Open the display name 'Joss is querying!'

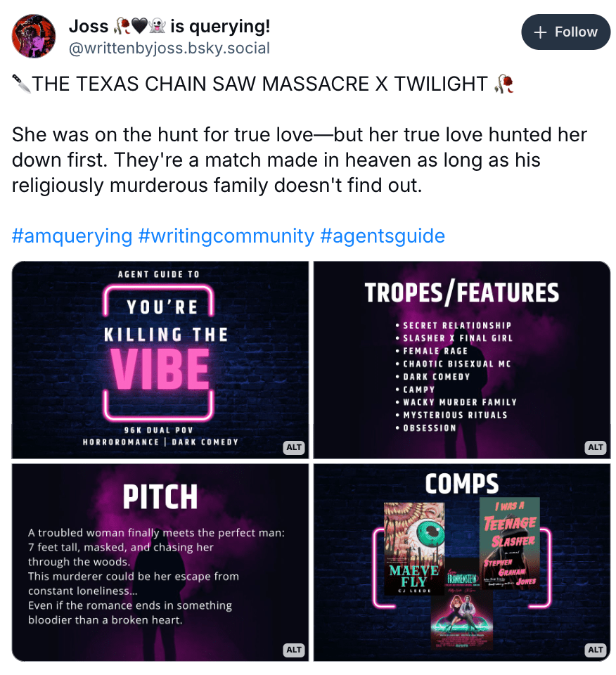click(169, 26)
